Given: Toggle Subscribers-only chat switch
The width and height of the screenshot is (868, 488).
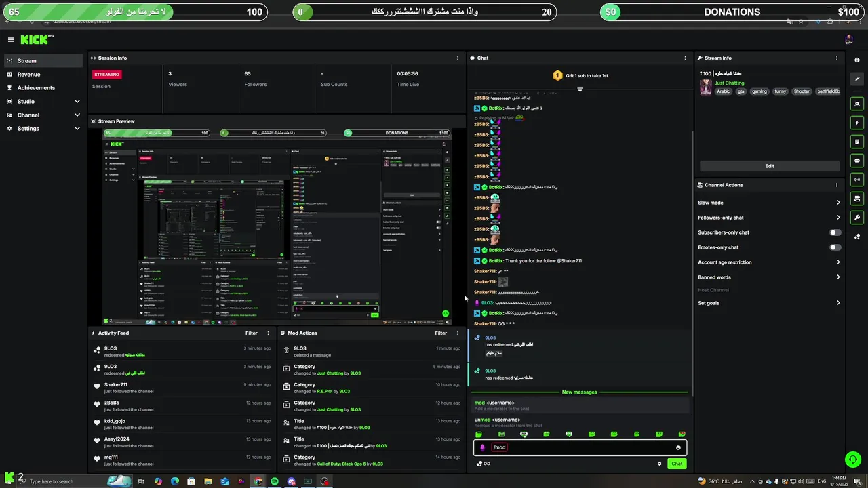Looking at the screenshot, I should [835, 232].
